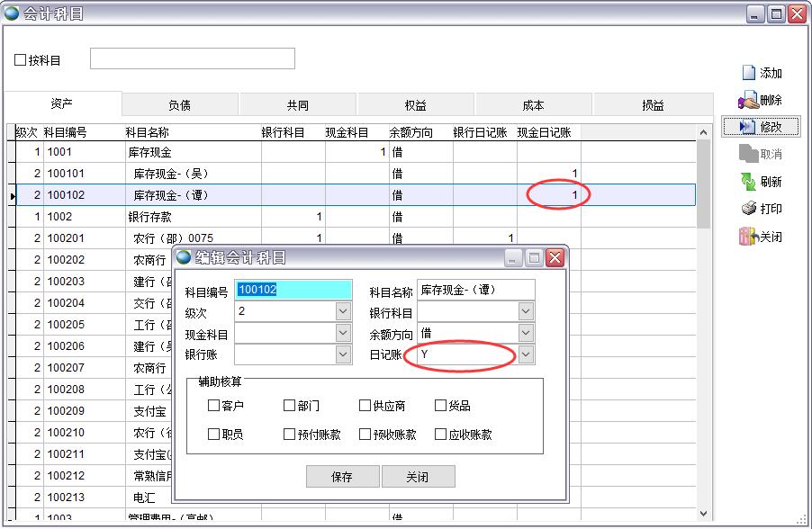Toggle the 应收账款 checkbox
Image resolution: width=812 pixels, height=529 pixels.
(x=440, y=435)
